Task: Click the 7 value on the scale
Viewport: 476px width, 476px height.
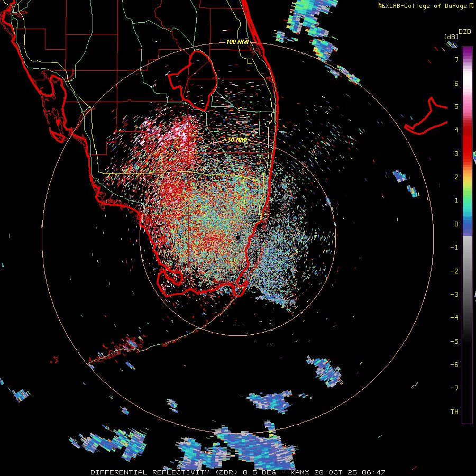Action: 456,59
